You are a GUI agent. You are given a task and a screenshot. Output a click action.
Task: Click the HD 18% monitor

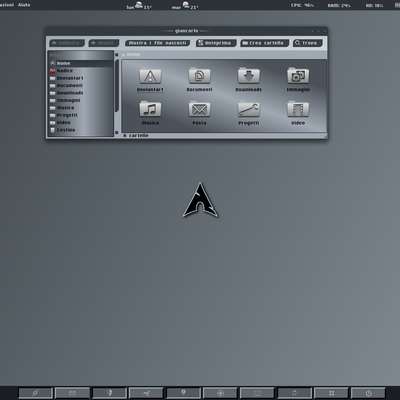coord(374,5)
